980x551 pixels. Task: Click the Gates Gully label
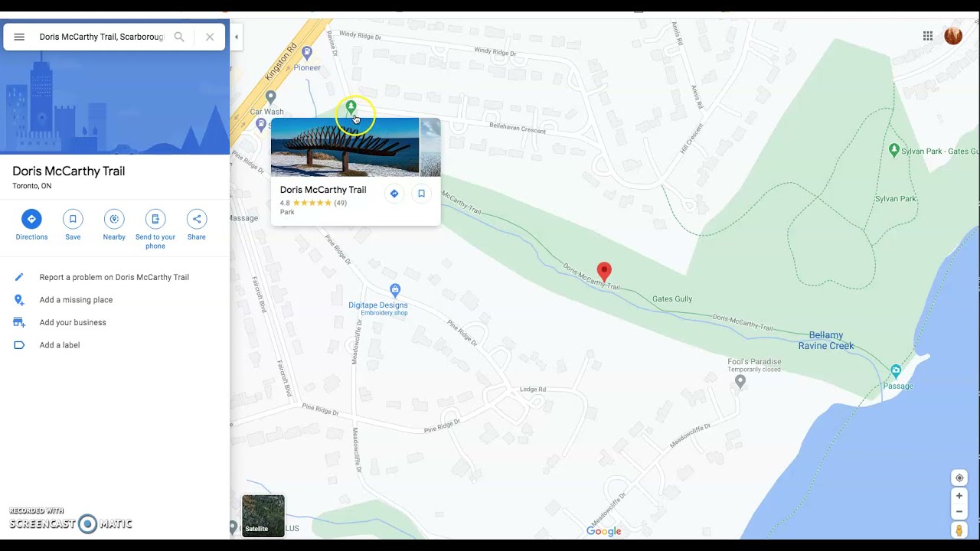(x=672, y=299)
